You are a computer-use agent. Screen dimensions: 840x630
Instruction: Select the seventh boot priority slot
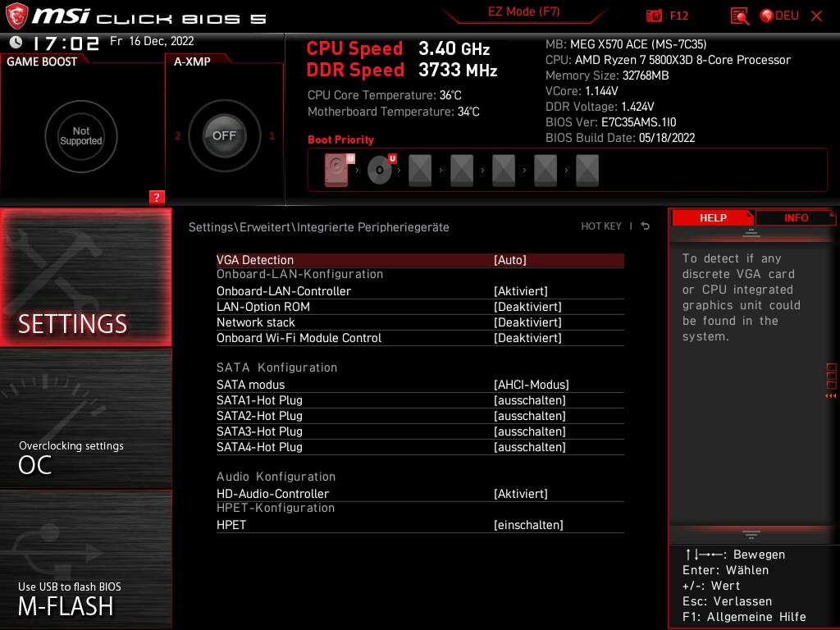(587, 171)
